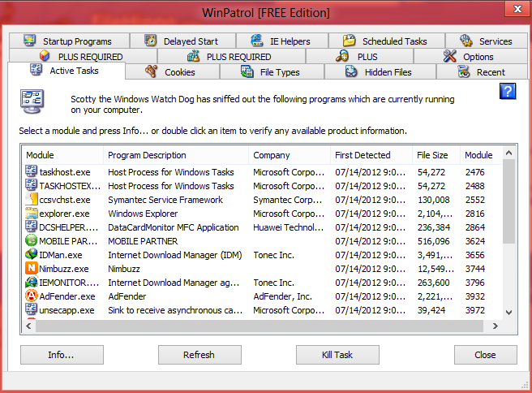Click the unsecapp.exe process icon
The height and width of the screenshot is (393, 532).
[x=31, y=309]
